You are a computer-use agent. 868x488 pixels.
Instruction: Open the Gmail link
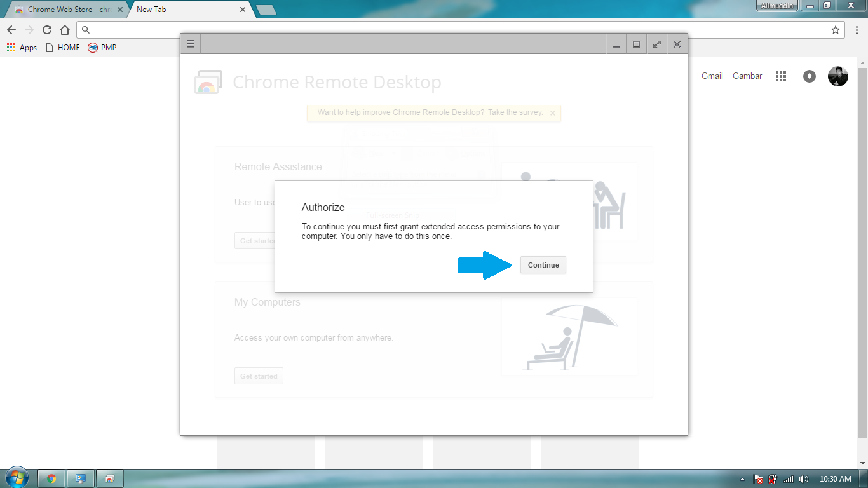(x=712, y=76)
